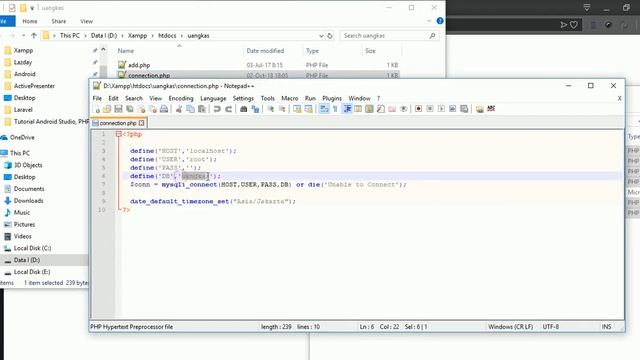Click the ABC spell check toolbar icon

[x=491, y=109]
